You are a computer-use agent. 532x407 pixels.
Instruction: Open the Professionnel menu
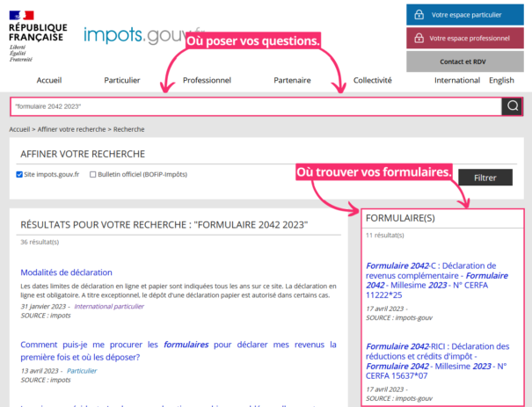coord(207,80)
